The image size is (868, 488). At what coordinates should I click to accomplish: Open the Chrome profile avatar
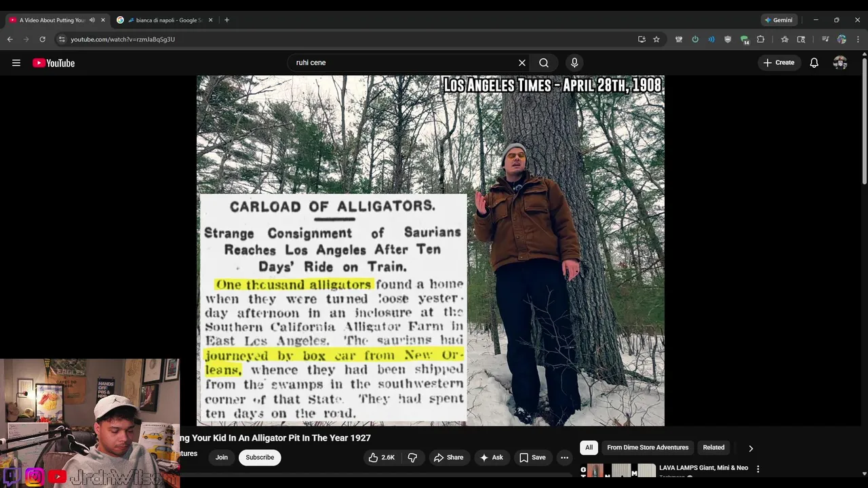(x=842, y=39)
